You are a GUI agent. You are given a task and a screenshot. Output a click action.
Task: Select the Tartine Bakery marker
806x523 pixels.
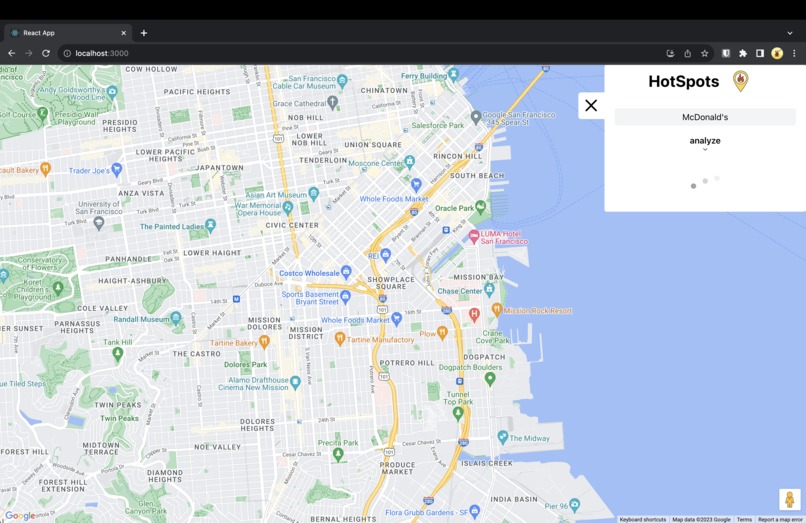264,341
